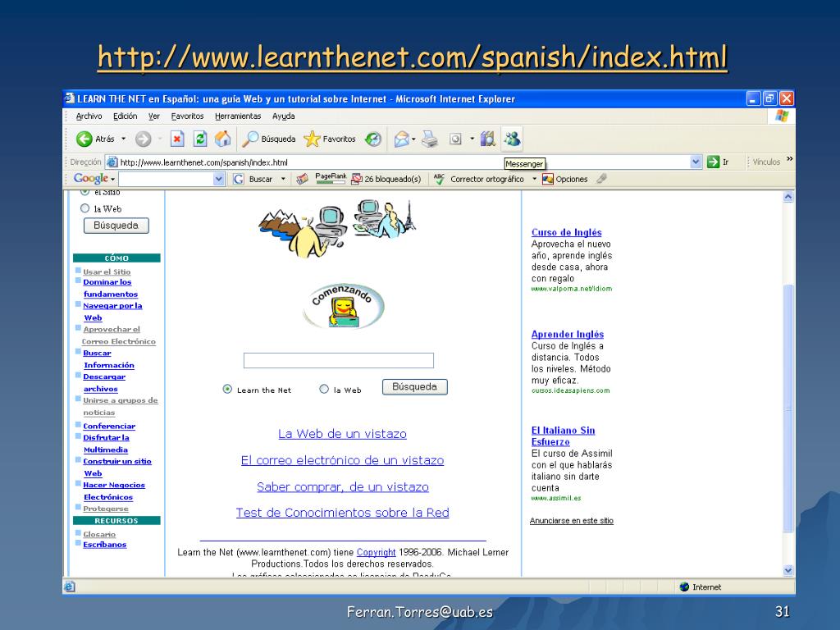Launch Messenger from the toolbar icon
The width and height of the screenshot is (840, 630).
click(x=512, y=139)
